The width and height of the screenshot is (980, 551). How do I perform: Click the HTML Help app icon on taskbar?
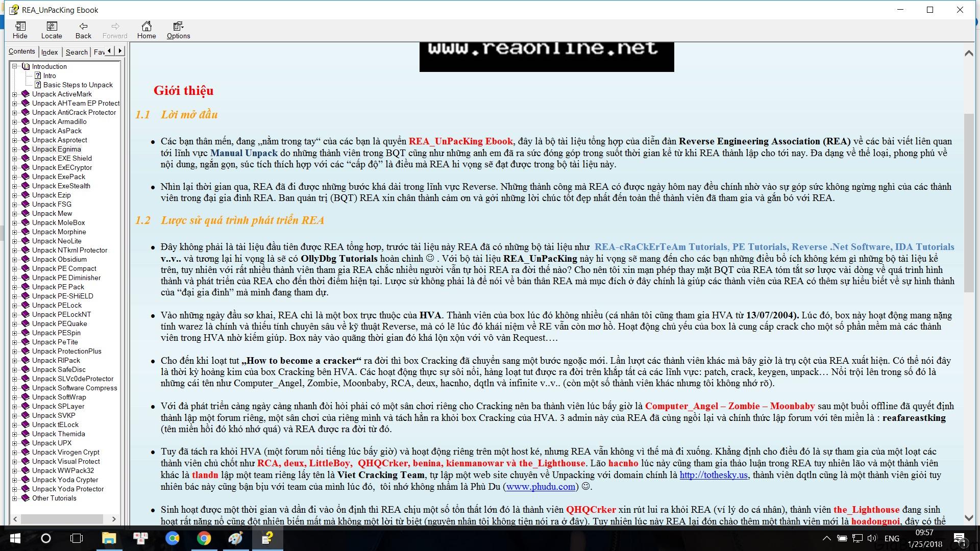click(267, 538)
